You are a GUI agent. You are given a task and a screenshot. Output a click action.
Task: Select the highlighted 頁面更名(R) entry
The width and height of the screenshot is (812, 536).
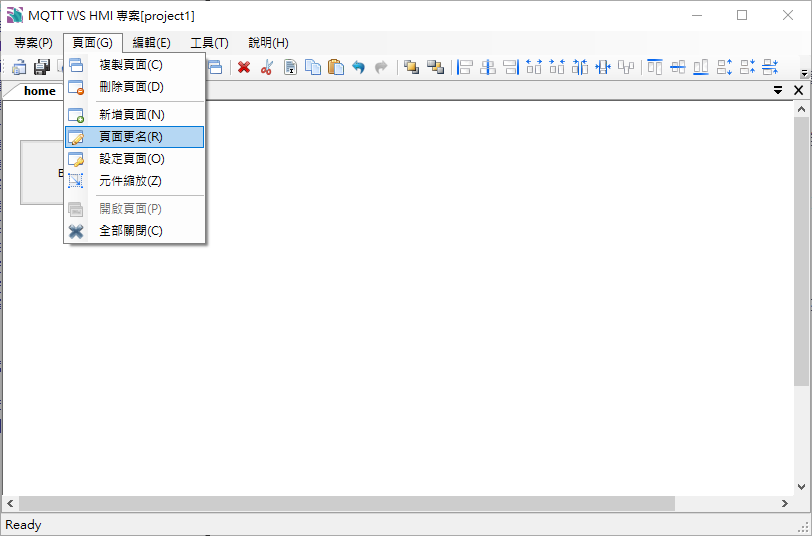(x=135, y=137)
